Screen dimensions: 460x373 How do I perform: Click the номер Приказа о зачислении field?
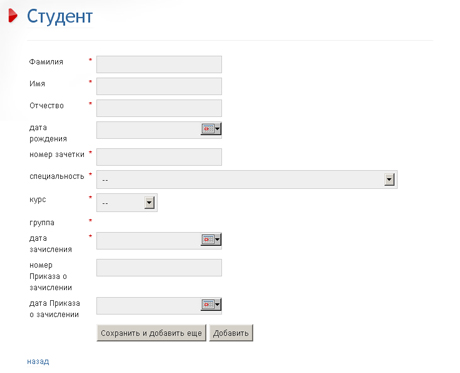pyautogui.click(x=159, y=268)
